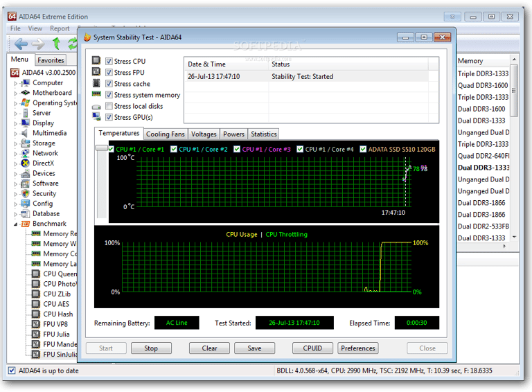The width and height of the screenshot is (532, 392).
Task: Uncheck ADATA SSD S510 120GB checkbox
Action: pyautogui.click(x=363, y=149)
